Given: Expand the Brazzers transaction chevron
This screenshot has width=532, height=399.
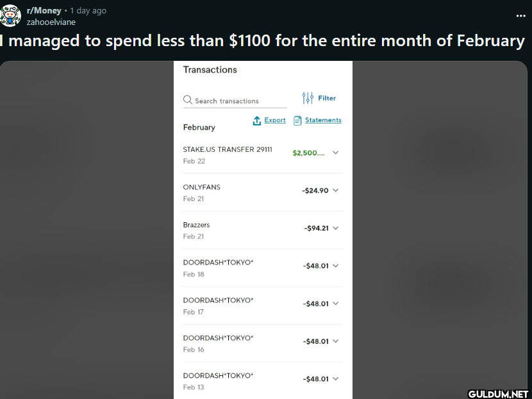Looking at the screenshot, I should (x=336, y=228).
